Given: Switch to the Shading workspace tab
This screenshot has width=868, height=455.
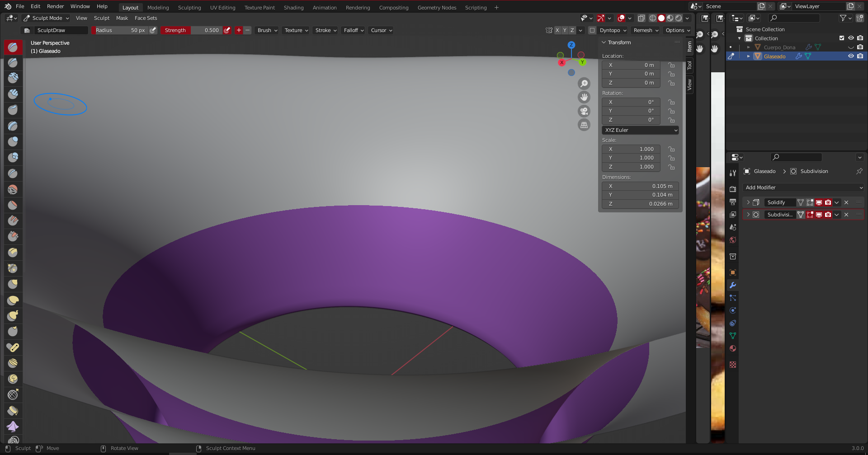Looking at the screenshot, I should click(293, 8).
